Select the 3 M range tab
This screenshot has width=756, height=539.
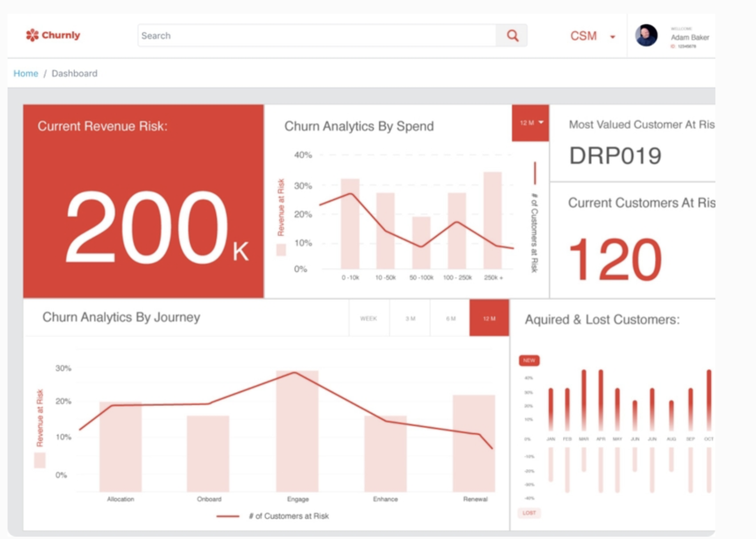coord(410,318)
